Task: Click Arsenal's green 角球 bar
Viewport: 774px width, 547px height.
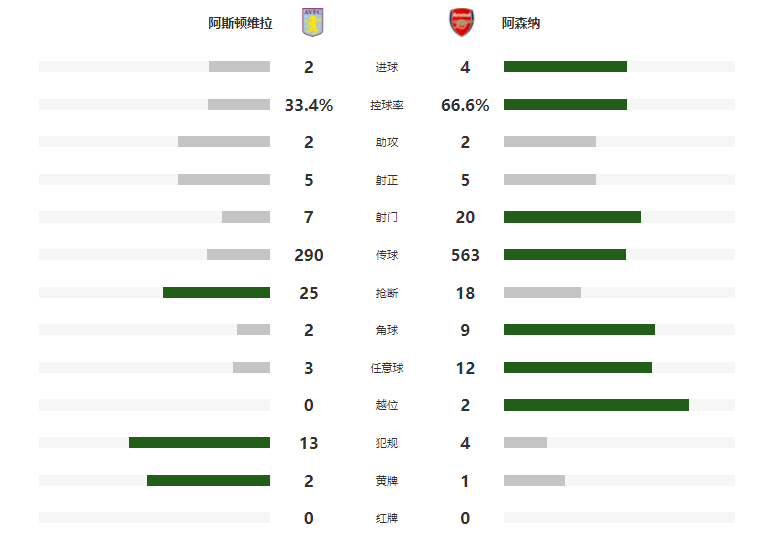Action: coord(580,330)
